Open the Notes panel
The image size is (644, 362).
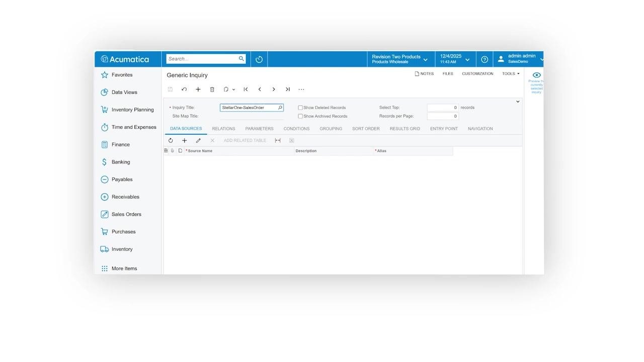424,74
